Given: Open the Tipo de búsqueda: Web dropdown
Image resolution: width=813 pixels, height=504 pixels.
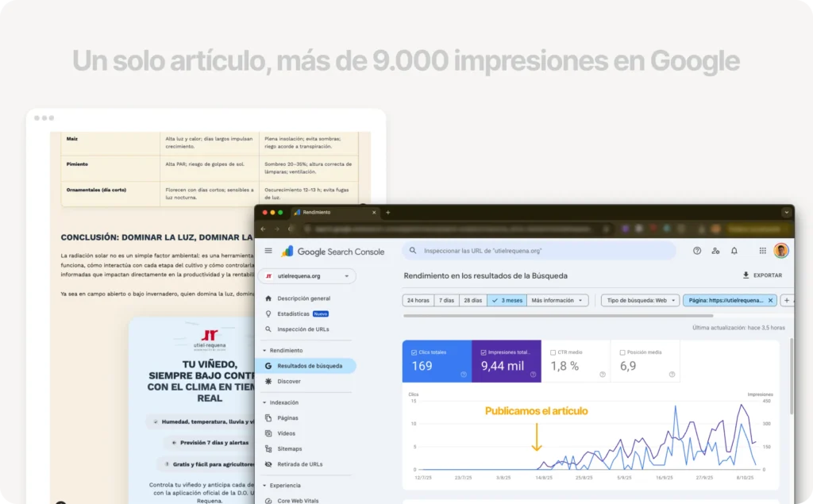Looking at the screenshot, I should tap(640, 301).
